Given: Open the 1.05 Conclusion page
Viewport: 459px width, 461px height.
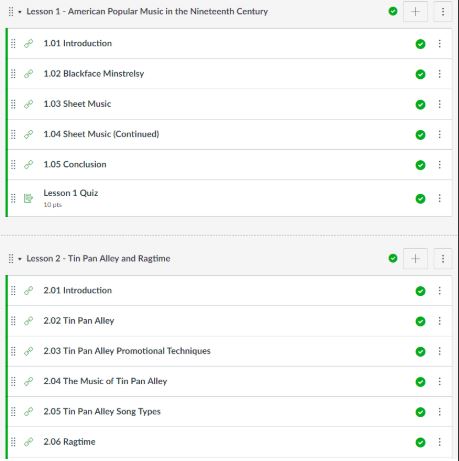Looking at the screenshot, I should point(75,164).
